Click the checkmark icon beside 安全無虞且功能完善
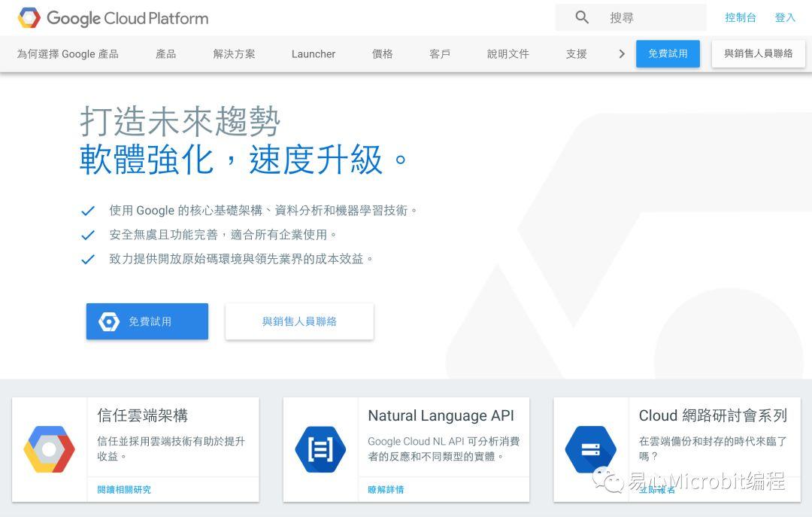 [x=88, y=235]
